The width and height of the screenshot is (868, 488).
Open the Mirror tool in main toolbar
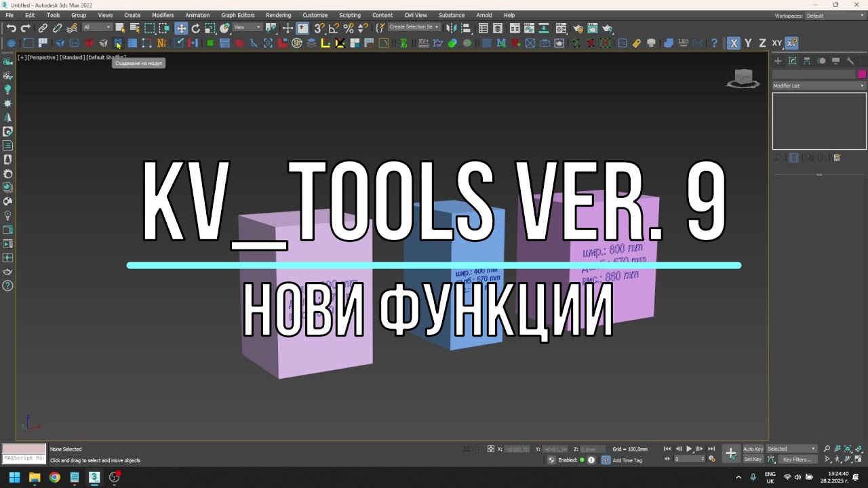(x=450, y=28)
